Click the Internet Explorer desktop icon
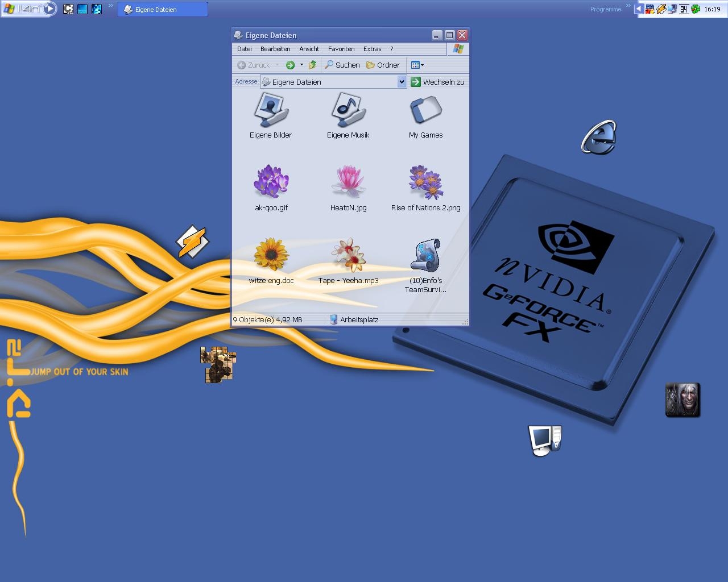Viewport: 728px width, 582px height. (599, 137)
